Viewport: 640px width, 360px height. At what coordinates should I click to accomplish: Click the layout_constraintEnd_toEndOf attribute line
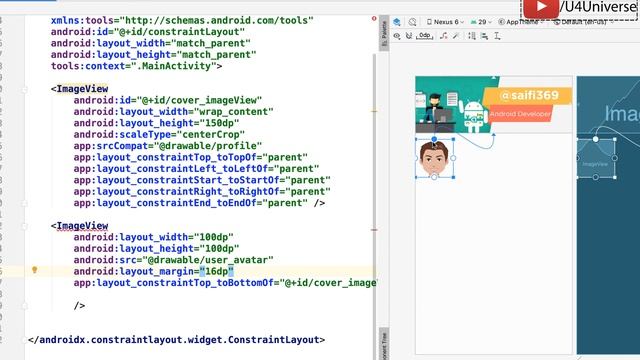[x=199, y=203]
